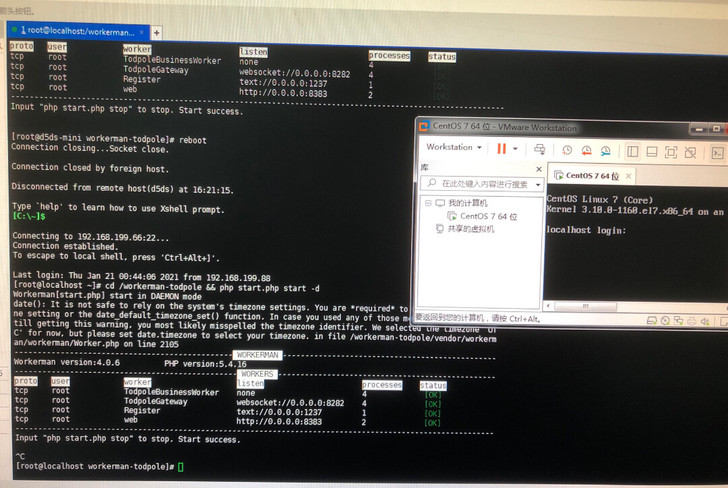This screenshot has height=488, width=728.
Task: Click the VM console horizontal scrollbar thumb
Action: (x=585, y=306)
